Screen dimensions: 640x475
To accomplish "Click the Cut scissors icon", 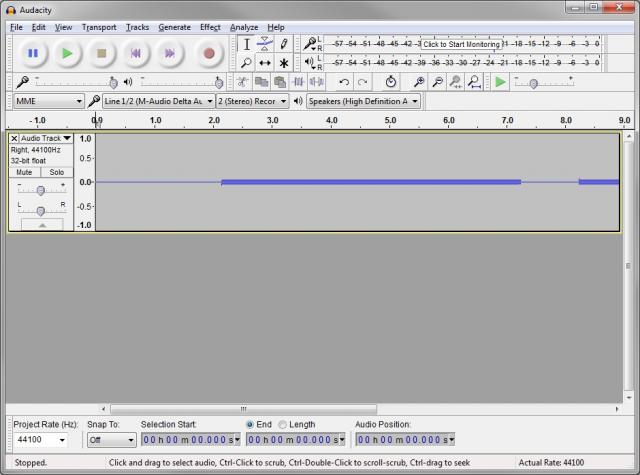I will click(242, 82).
